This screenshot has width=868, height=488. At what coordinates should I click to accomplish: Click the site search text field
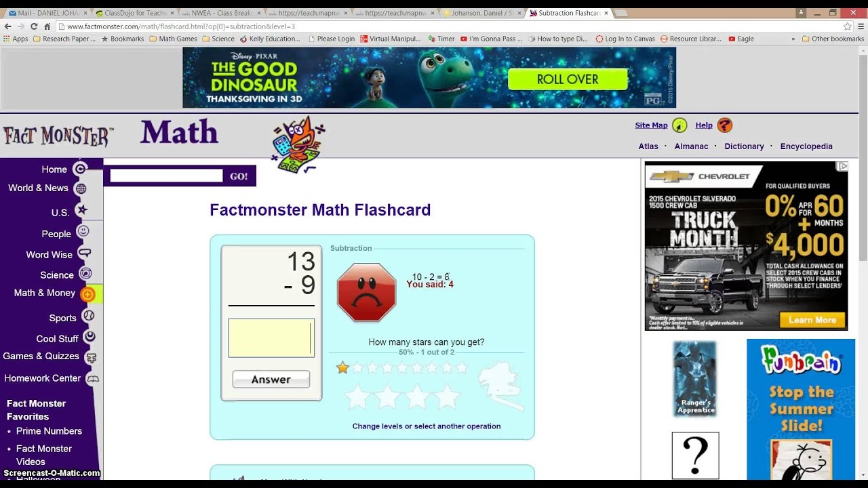[166, 176]
